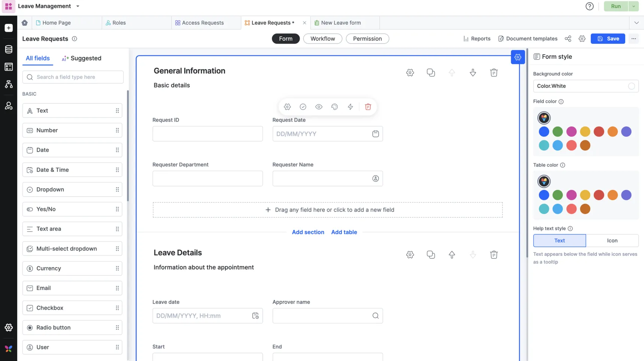This screenshot has width=644, height=361.
Task: Pick red Table color swatch
Action: pos(599,195)
